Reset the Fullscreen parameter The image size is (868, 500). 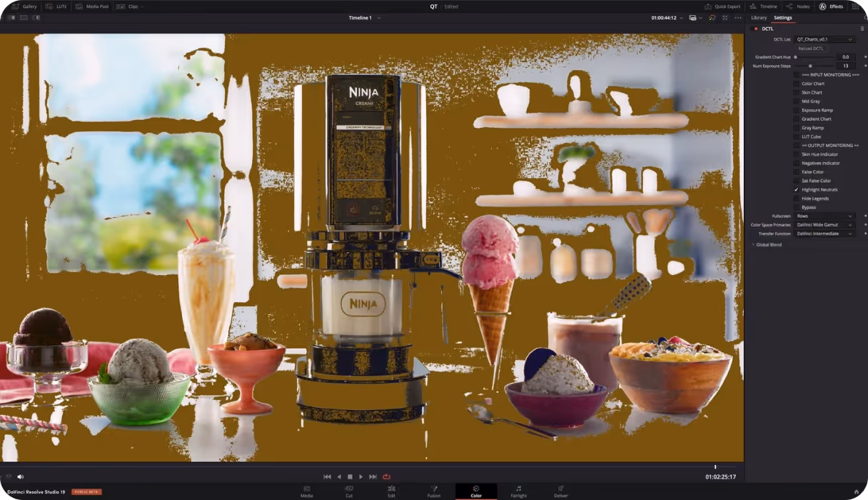(865, 216)
